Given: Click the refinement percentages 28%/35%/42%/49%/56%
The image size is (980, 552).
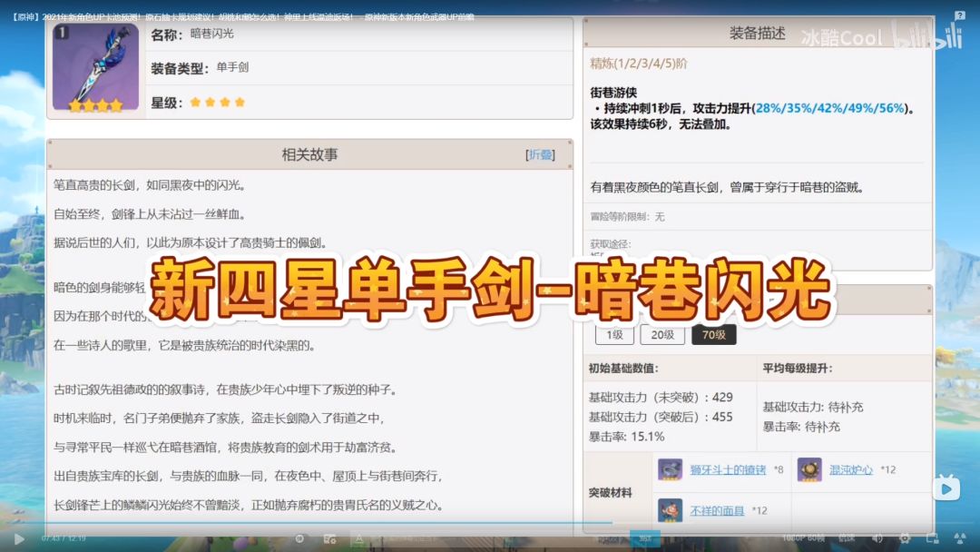Looking at the screenshot, I should tap(830, 108).
